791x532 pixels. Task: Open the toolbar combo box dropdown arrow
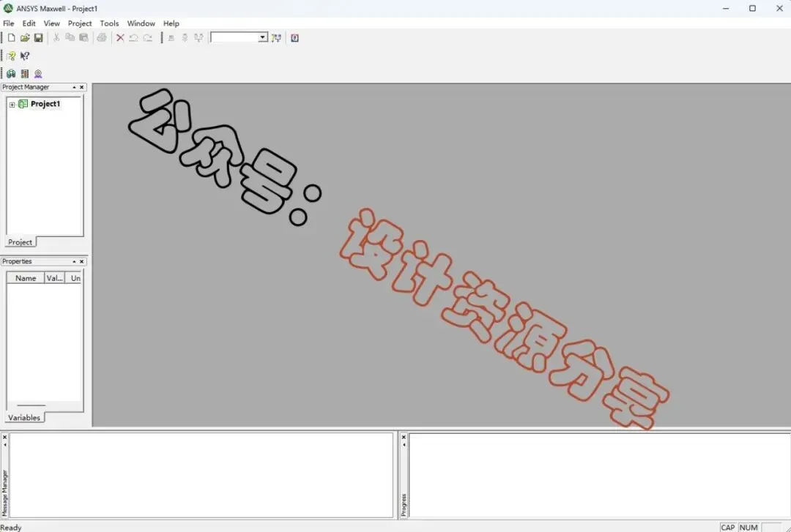[x=262, y=37]
